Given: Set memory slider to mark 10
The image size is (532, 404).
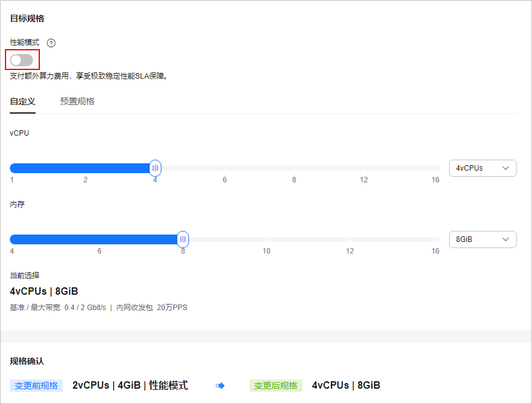Looking at the screenshot, I should tap(266, 239).
